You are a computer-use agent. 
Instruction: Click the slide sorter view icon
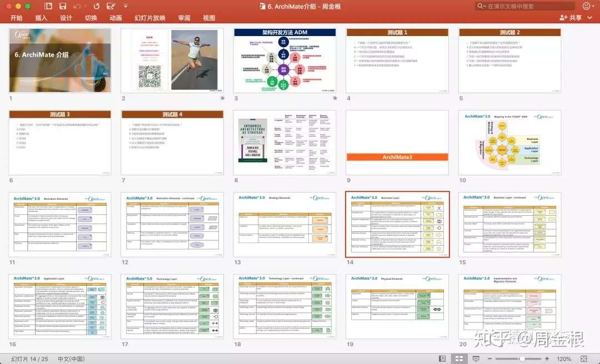(x=459, y=358)
